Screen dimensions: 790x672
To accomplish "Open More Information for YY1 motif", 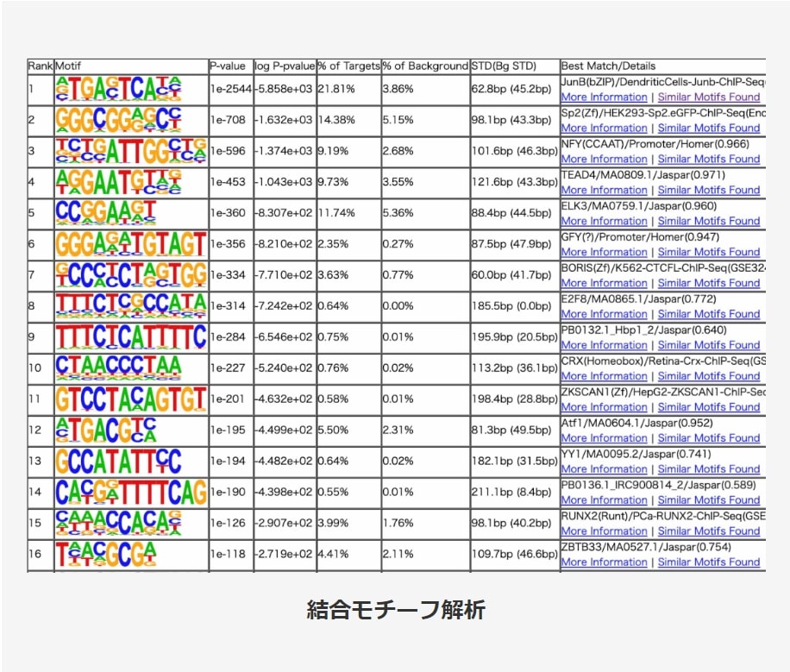I will (x=604, y=469).
